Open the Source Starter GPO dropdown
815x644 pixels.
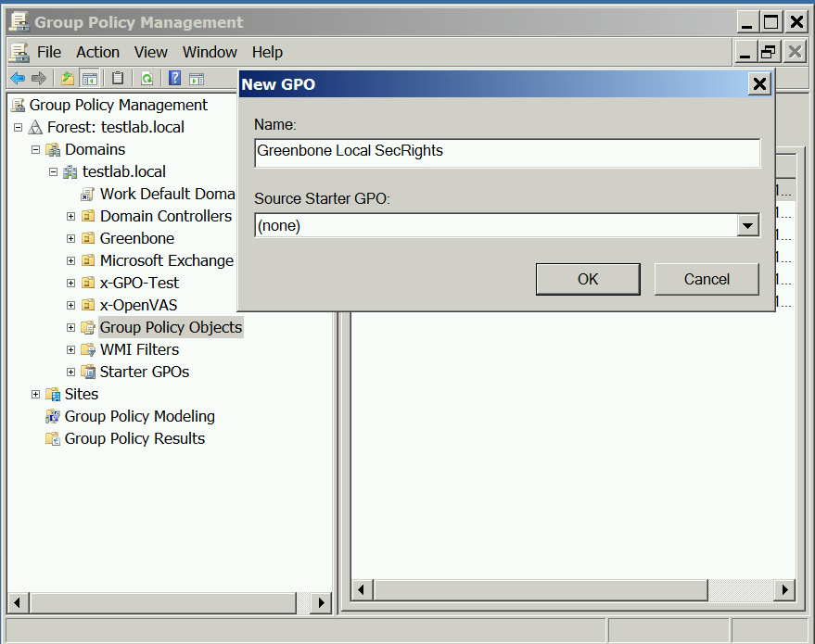click(748, 225)
